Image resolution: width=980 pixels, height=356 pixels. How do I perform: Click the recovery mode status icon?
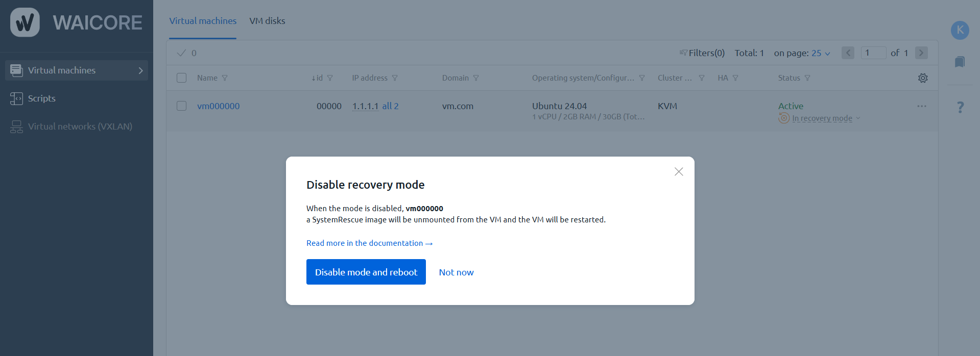click(784, 118)
